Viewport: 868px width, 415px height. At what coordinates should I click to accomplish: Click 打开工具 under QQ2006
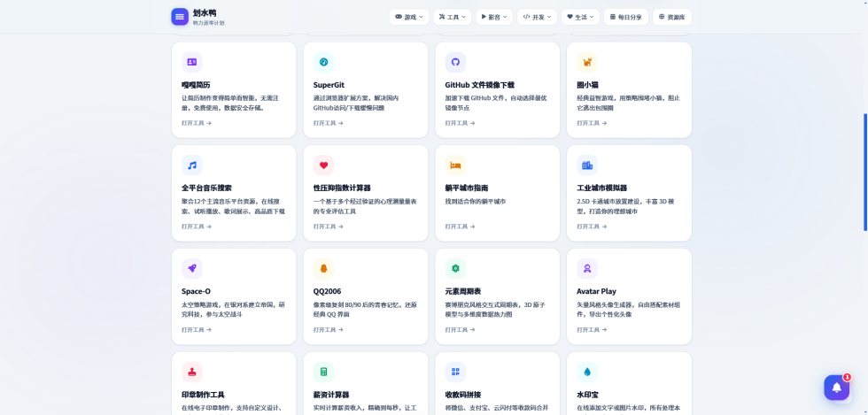[x=329, y=330]
